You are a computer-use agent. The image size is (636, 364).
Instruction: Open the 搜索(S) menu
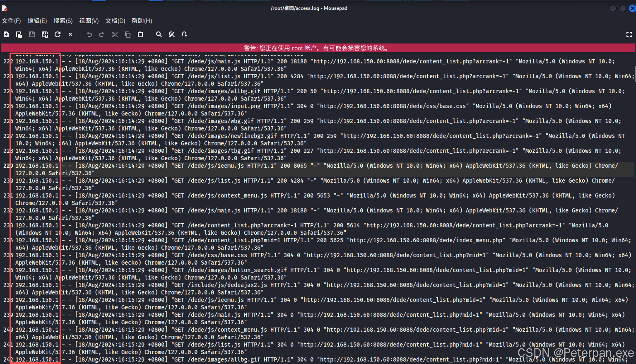(x=63, y=21)
